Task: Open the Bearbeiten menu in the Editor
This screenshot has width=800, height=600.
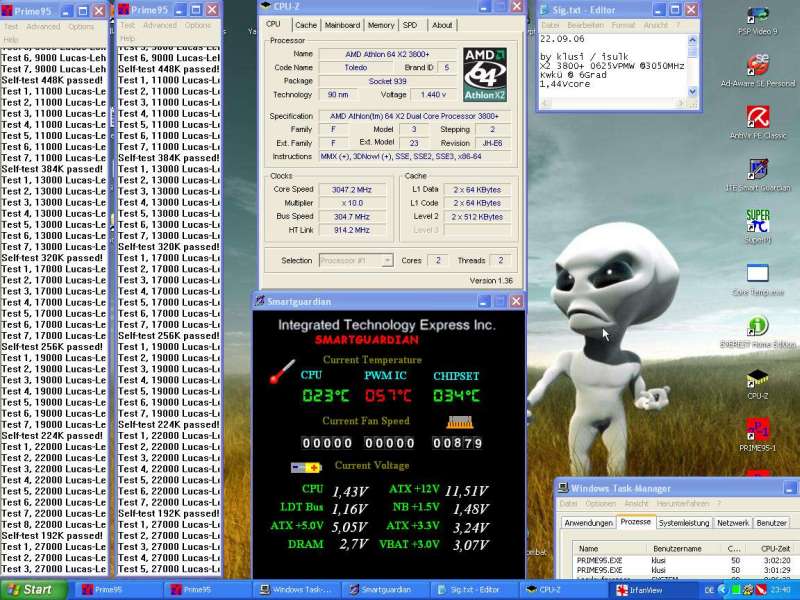Action: coord(585,25)
